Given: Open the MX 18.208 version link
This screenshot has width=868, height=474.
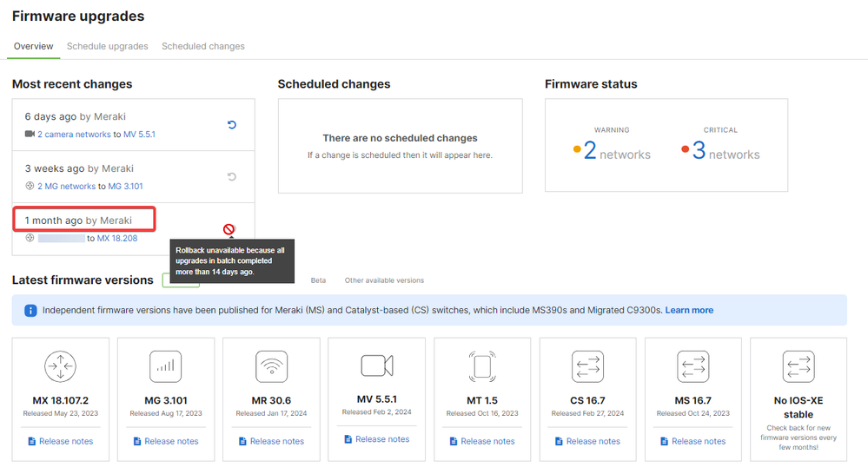Looking at the screenshot, I should [x=117, y=239].
